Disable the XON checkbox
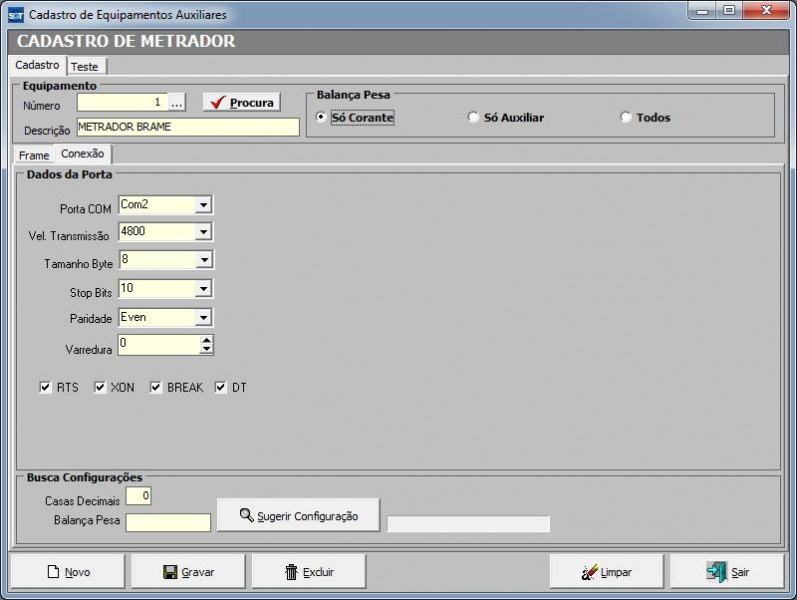This screenshot has width=797, height=600. (x=100, y=387)
